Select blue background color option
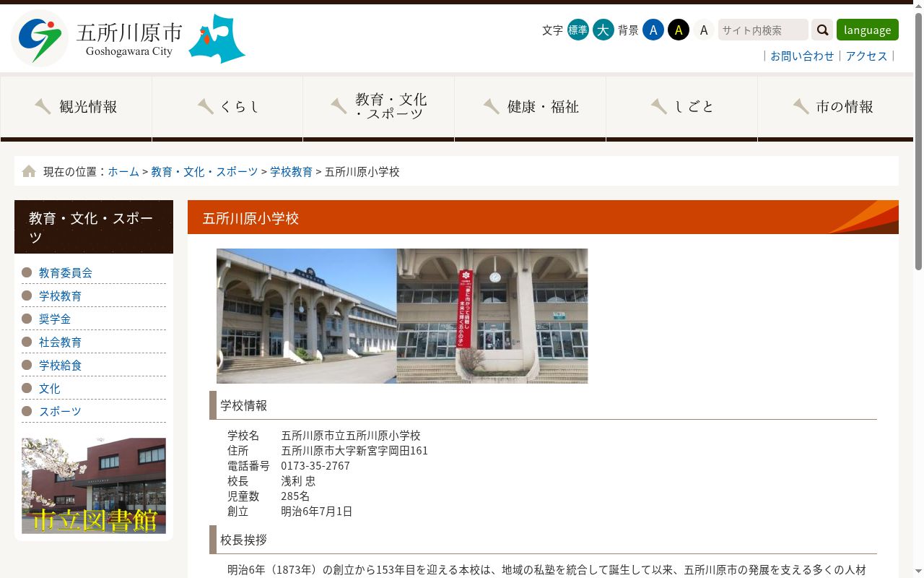 [x=653, y=30]
